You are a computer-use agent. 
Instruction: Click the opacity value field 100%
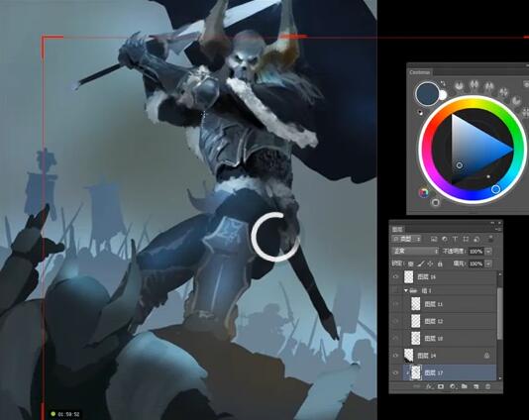[476, 252]
